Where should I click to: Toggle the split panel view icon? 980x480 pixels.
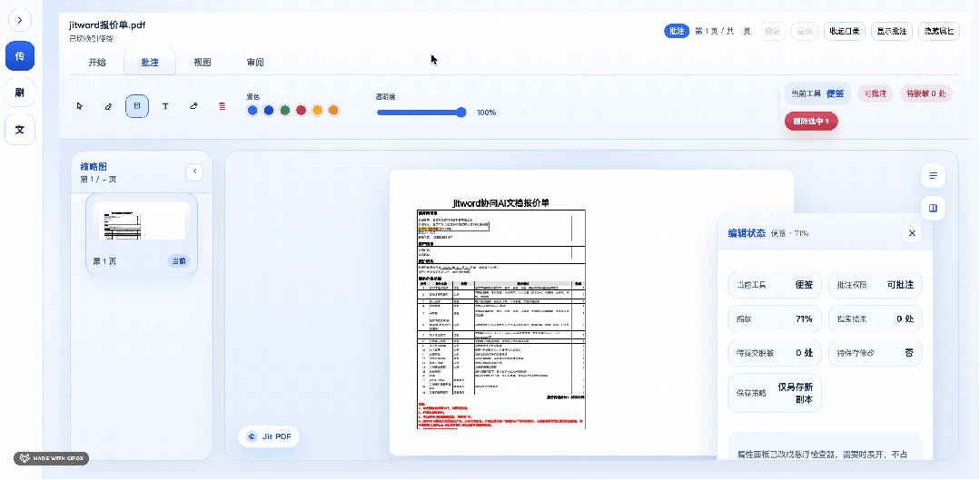tap(933, 208)
